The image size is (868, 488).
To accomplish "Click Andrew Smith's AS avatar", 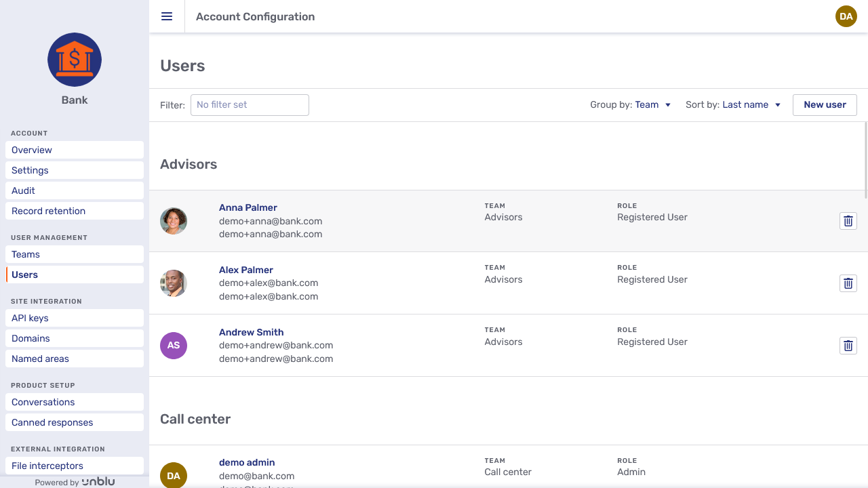I will (174, 346).
